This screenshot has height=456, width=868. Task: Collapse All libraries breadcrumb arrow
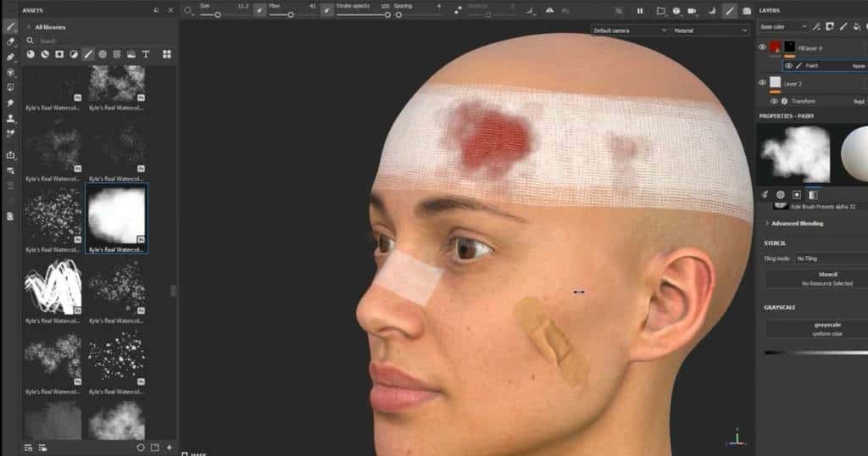[x=29, y=27]
